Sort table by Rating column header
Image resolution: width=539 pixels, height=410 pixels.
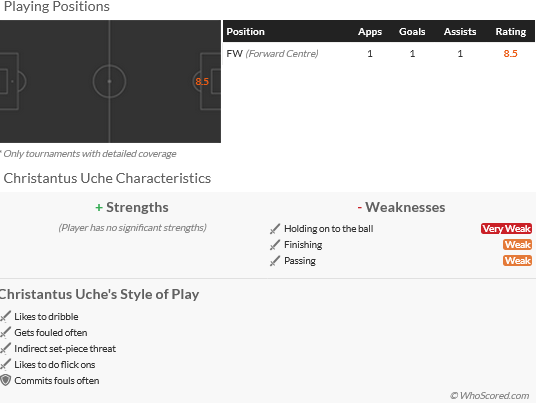click(x=510, y=32)
